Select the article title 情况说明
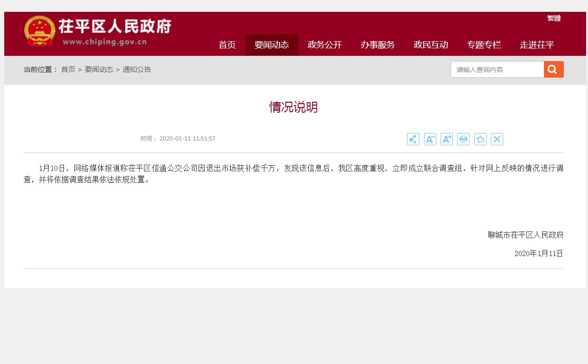 (293, 107)
